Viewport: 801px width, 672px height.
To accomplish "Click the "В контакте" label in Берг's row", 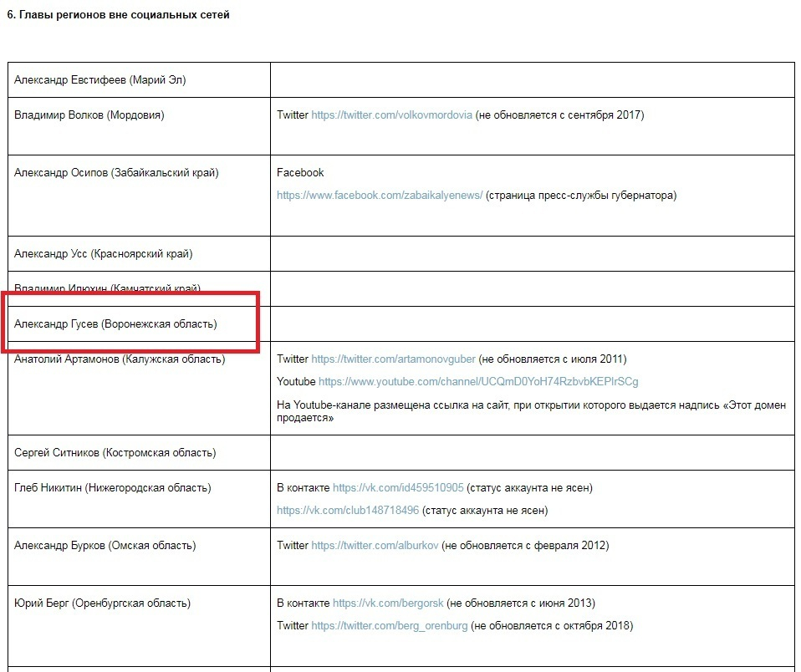I will tap(304, 603).
